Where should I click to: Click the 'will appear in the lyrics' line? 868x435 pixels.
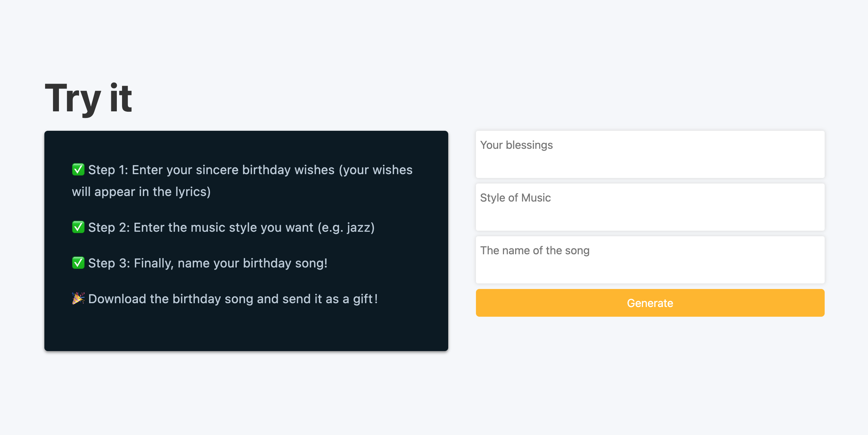tap(141, 192)
